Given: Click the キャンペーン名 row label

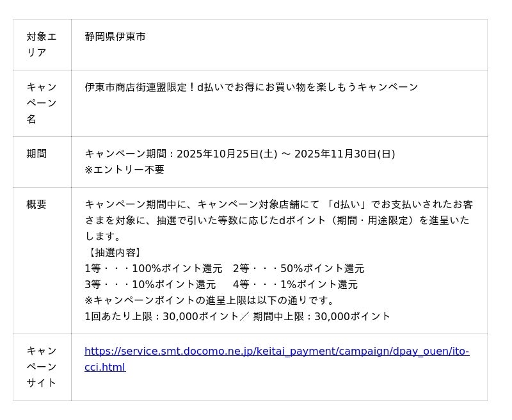Looking at the screenshot, I should tap(42, 103).
